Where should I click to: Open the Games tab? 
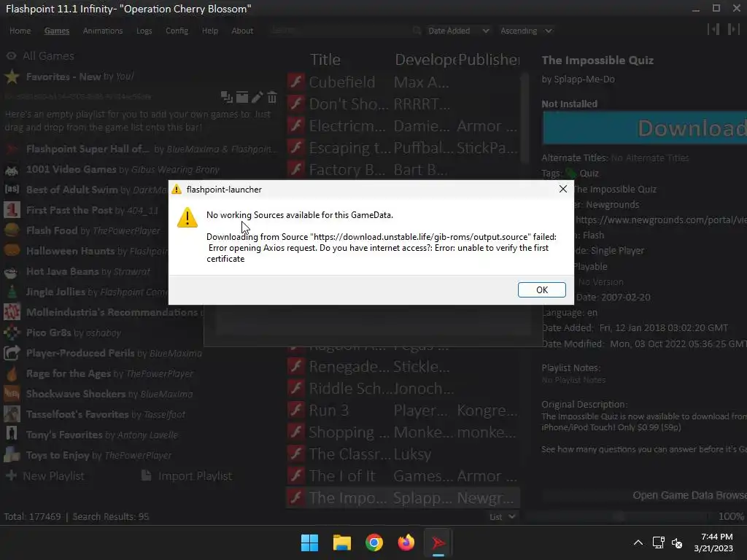point(57,31)
